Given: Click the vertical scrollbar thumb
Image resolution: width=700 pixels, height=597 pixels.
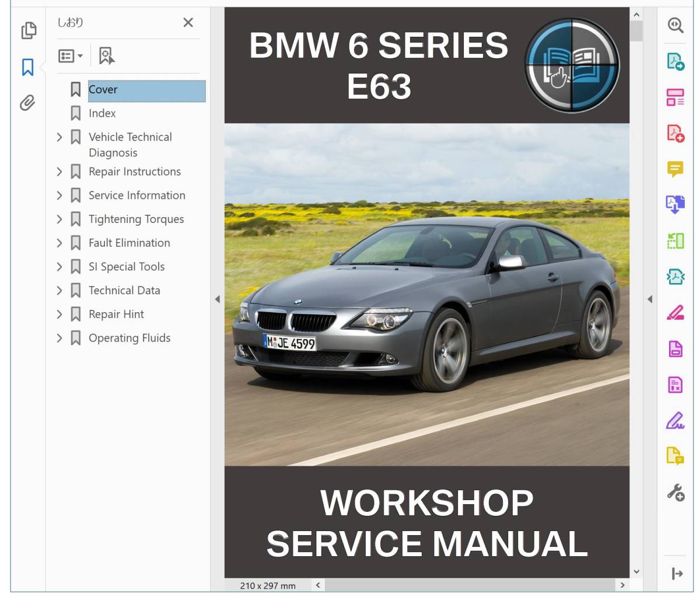Looking at the screenshot, I should [636, 31].
